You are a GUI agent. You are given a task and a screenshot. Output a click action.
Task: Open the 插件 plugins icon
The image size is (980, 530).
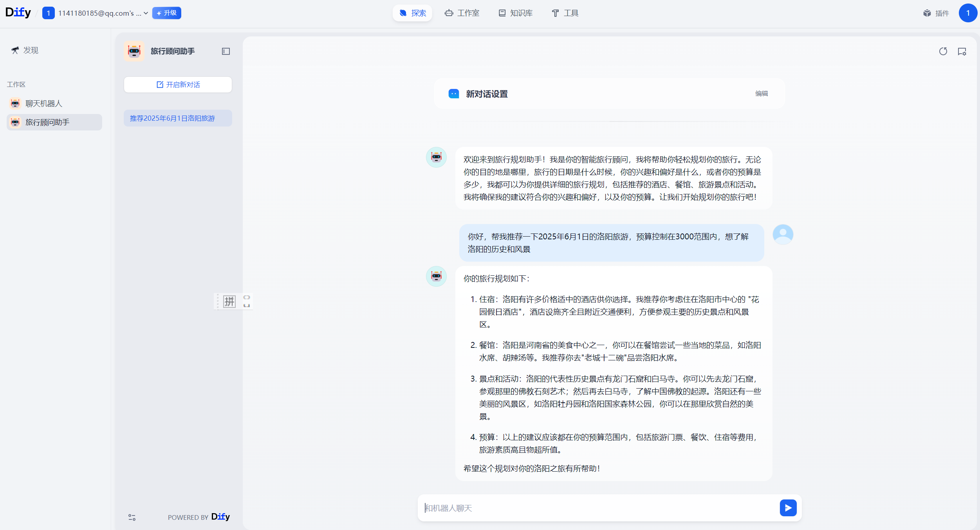(936, 13)
